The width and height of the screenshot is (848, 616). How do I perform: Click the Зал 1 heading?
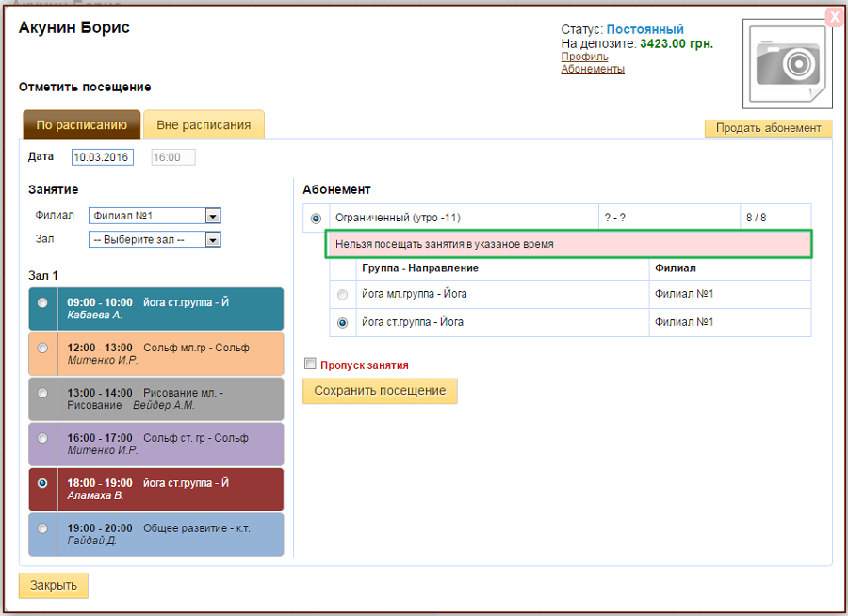[x=43, y=276]
